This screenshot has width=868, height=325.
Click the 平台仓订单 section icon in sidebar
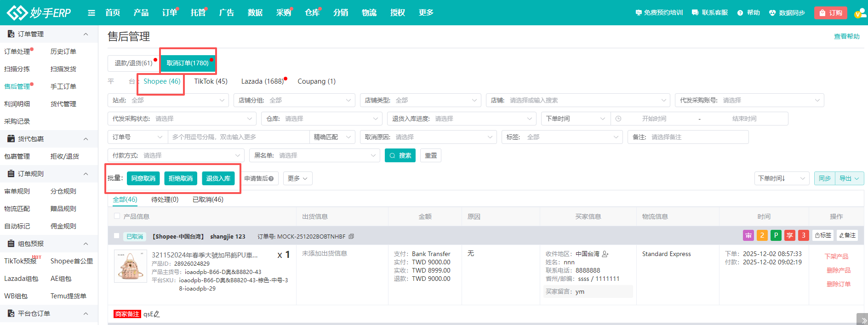(x=11, y=314)
